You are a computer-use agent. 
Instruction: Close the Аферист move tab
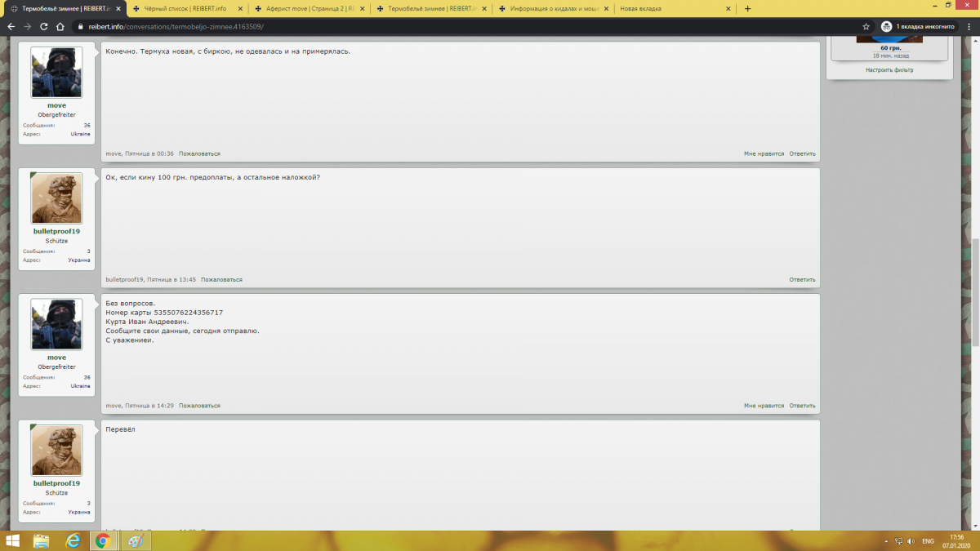[362, 8]
